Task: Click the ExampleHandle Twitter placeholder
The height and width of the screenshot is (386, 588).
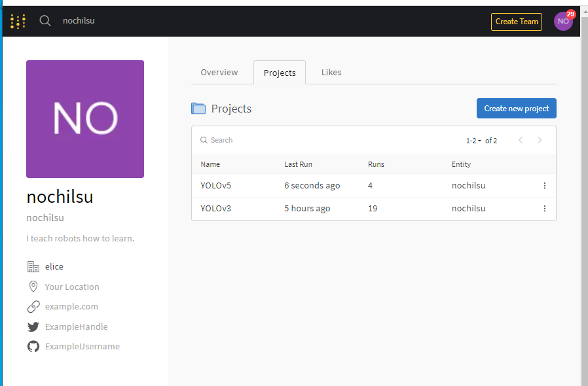Action: coord(77,326)
